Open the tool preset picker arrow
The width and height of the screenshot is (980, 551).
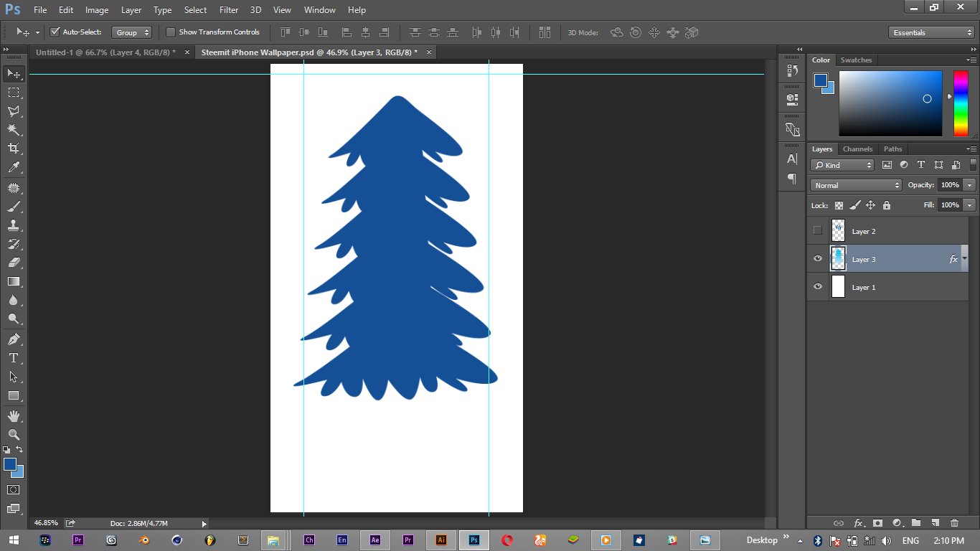pos(37,32)
